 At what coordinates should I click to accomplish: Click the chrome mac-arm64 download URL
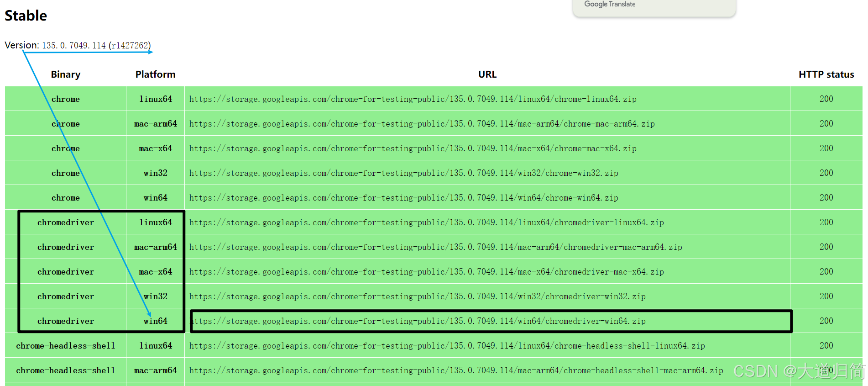pyautogui.click(x=422, y=124)
